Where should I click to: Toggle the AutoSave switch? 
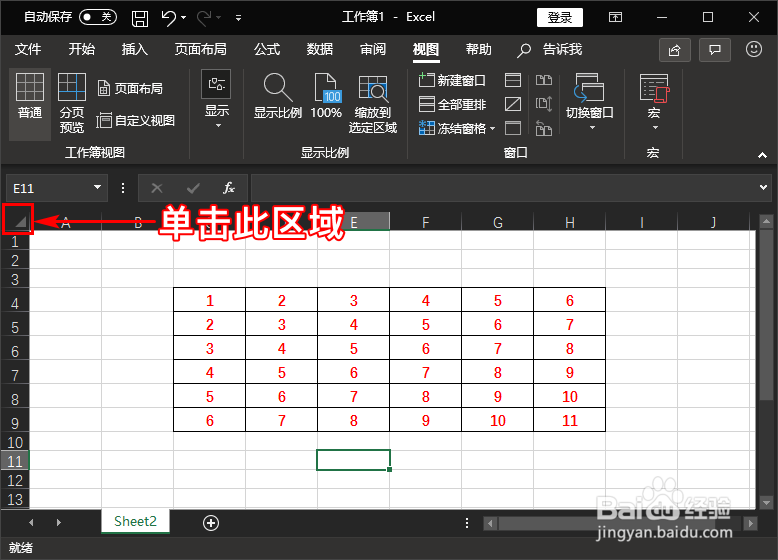tap(98, 17)
